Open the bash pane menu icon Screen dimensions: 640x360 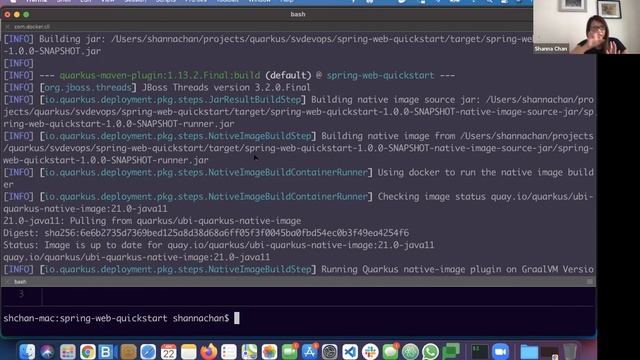click(x=590, y=282)
